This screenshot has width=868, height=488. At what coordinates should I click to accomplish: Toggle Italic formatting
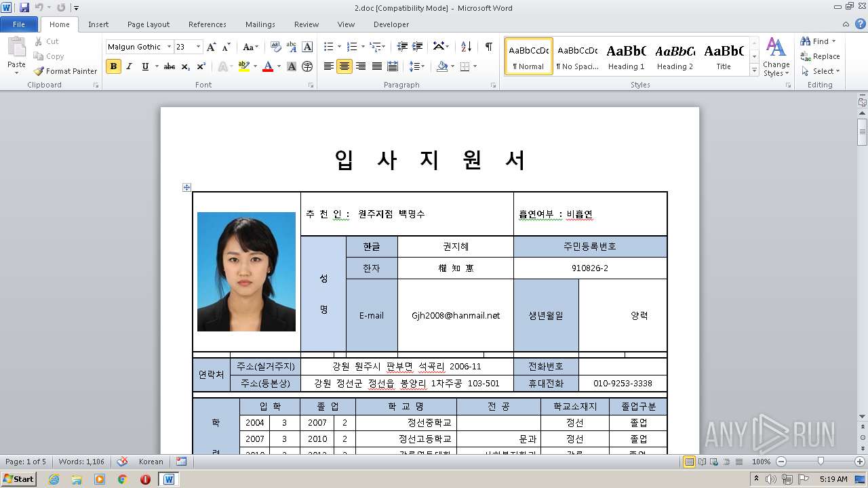point(130,66)
